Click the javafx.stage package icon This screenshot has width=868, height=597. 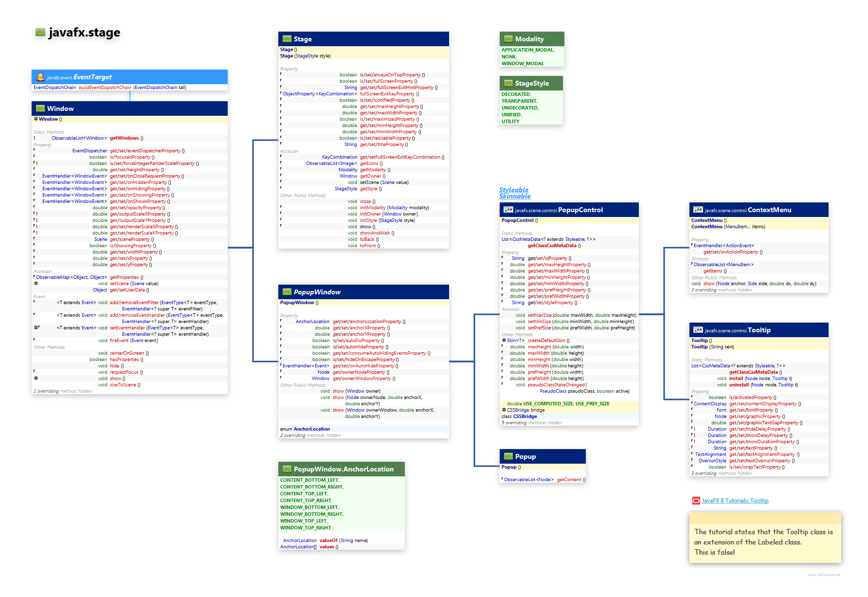click(40, 33)
